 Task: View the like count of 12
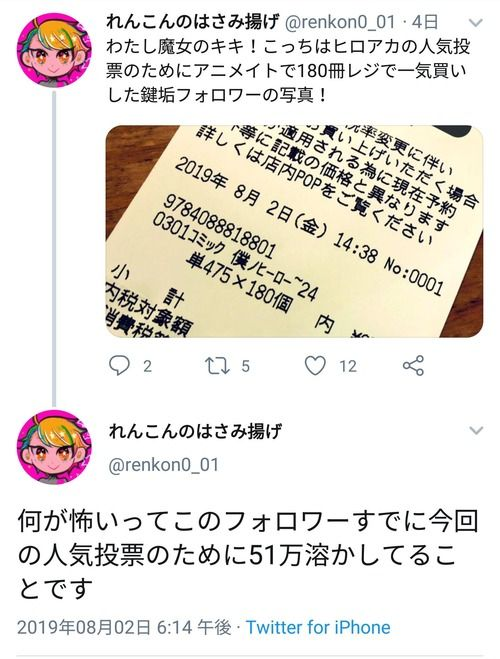pos(348,366)
